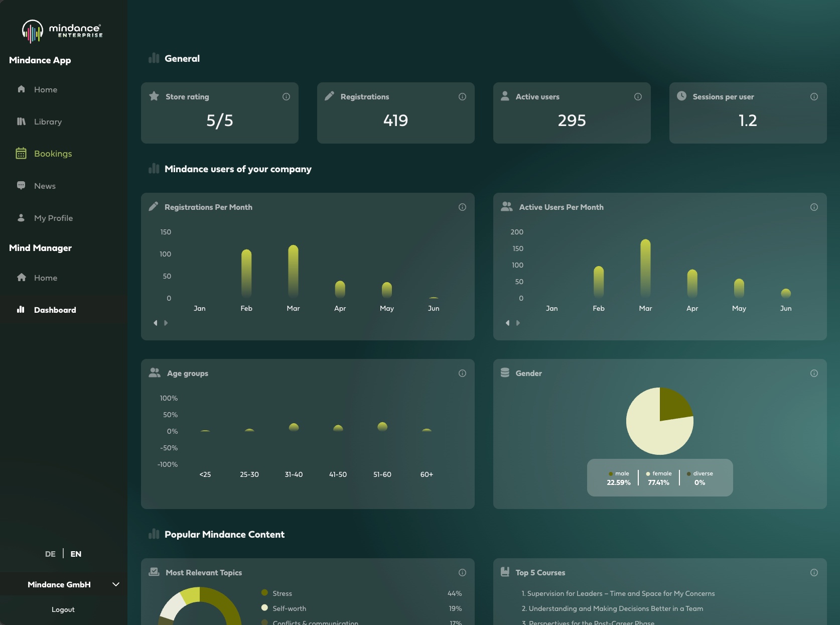The image size is (840, 625).
Task: Click the Store rating value 5/5
Action: tap(220, 120)
